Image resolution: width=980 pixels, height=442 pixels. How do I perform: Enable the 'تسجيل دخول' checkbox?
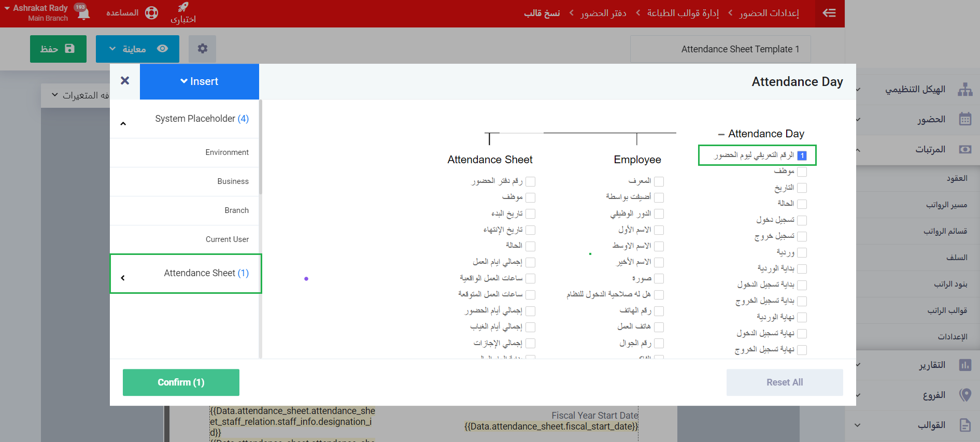coord(802,220)
